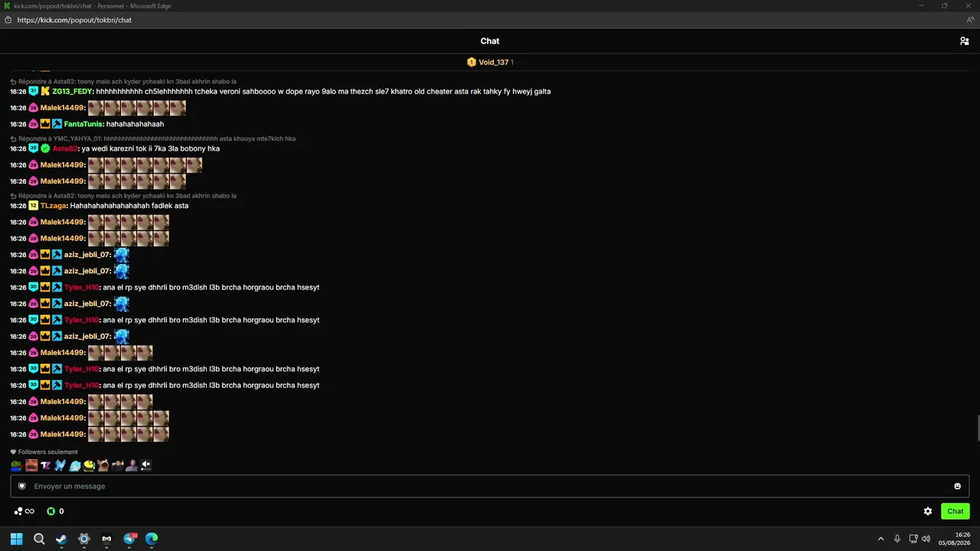Open FantaTunis user profile

(83, 124)
